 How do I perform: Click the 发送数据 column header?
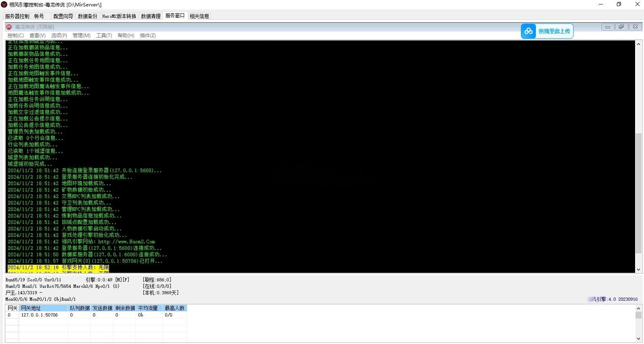point(102,308)
